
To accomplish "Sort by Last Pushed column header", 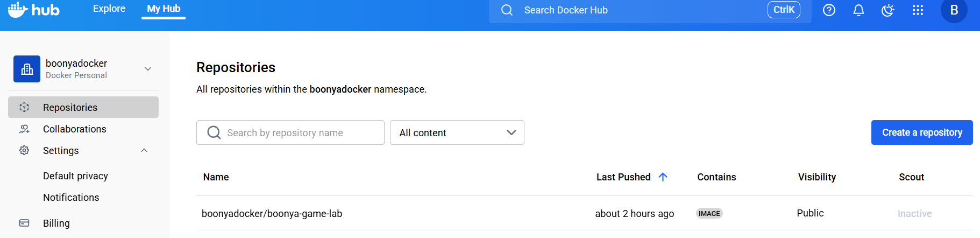I will coord(623,177).
